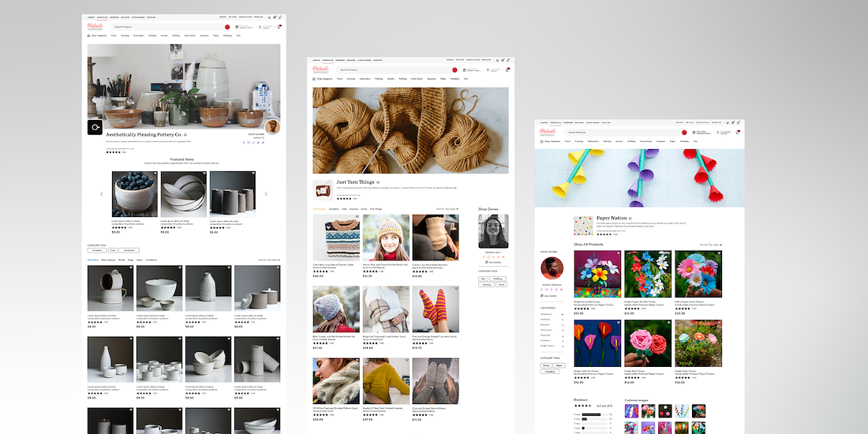Click Aesthetically Pleasing Pottery Co. shop logo
The height and width of the screenshot is (434, 868).
(x=95, y=127)
